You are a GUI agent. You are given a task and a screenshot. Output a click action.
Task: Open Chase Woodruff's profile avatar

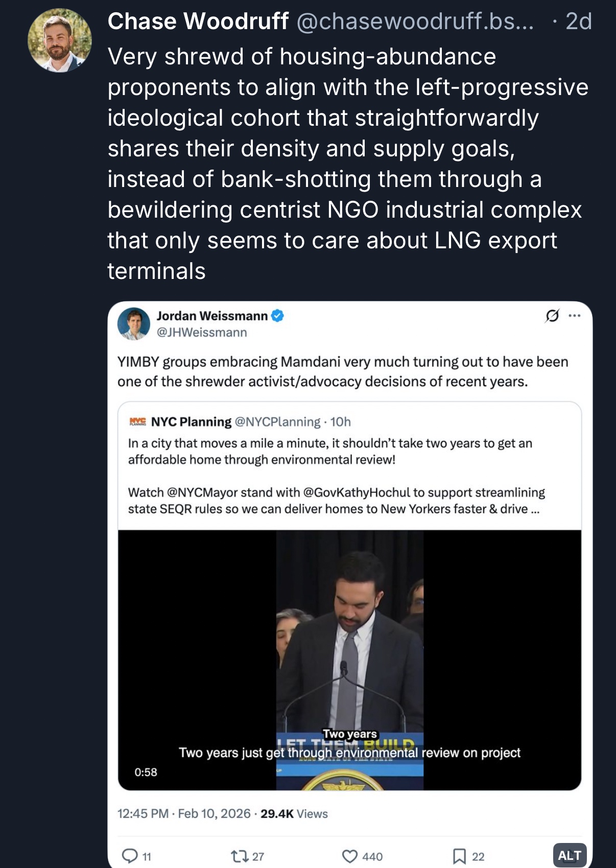click(60, 40)
